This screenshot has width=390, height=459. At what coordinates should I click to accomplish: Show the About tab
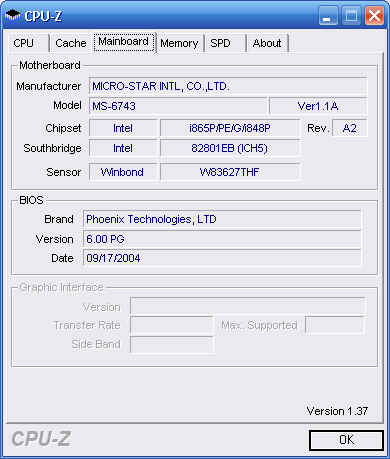(x=267, y=43)
